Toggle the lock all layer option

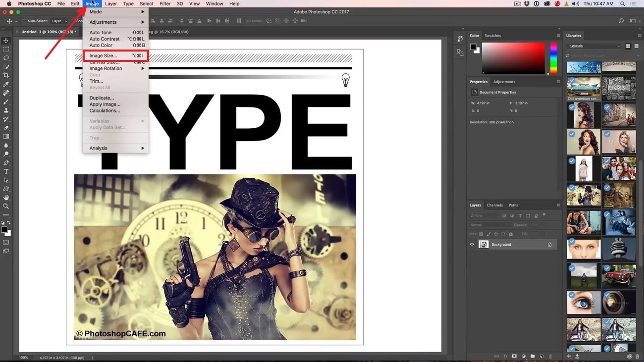tap(511, 234)
